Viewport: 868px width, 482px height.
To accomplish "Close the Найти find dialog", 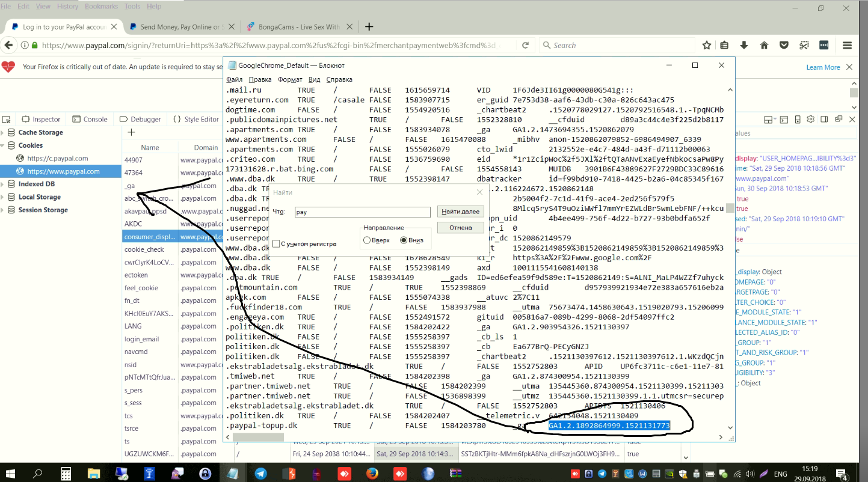I will point(479,192).
